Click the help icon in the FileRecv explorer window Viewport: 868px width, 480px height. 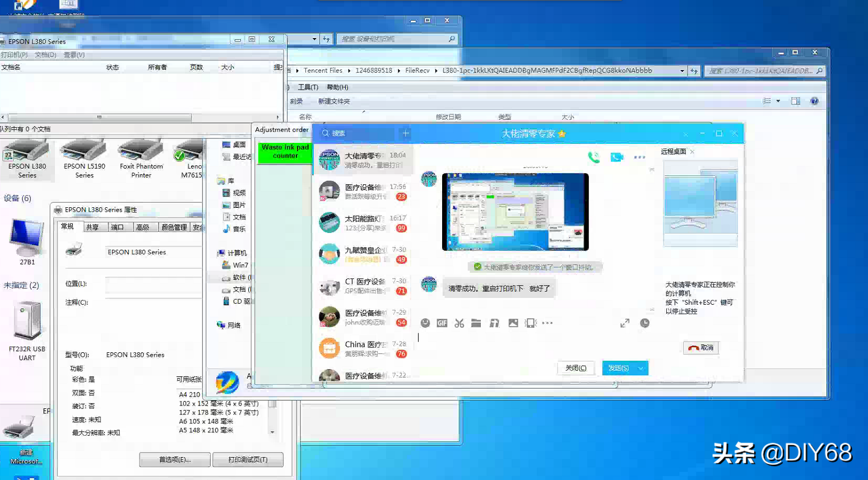[x=814, y=101]
